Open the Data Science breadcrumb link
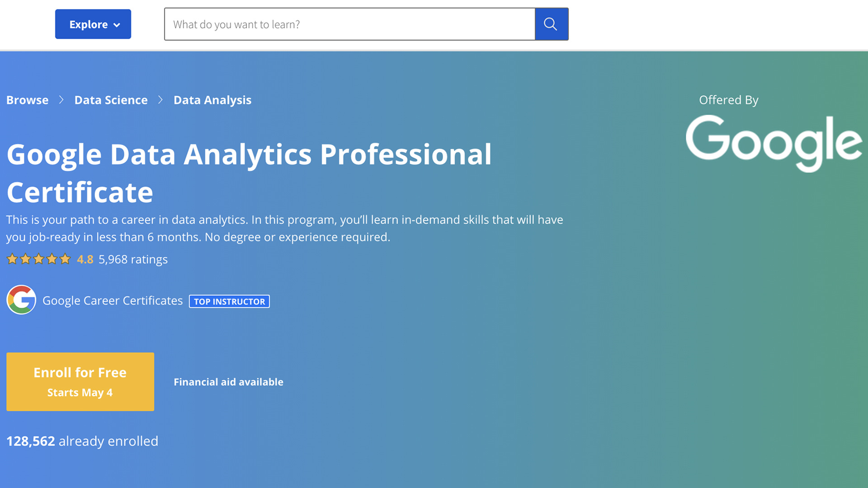This screenshot has height=488, width=868. click(111, 100)
